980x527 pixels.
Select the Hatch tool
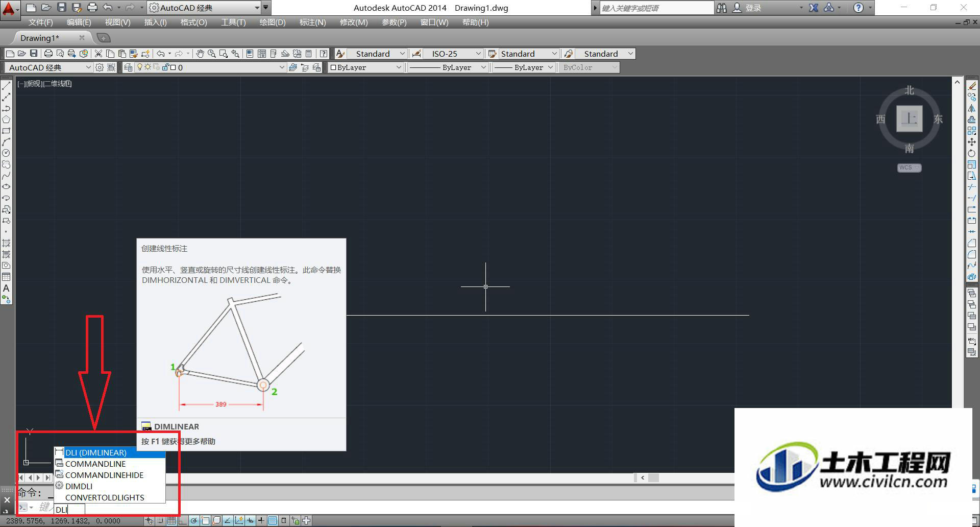click(6, 243)
